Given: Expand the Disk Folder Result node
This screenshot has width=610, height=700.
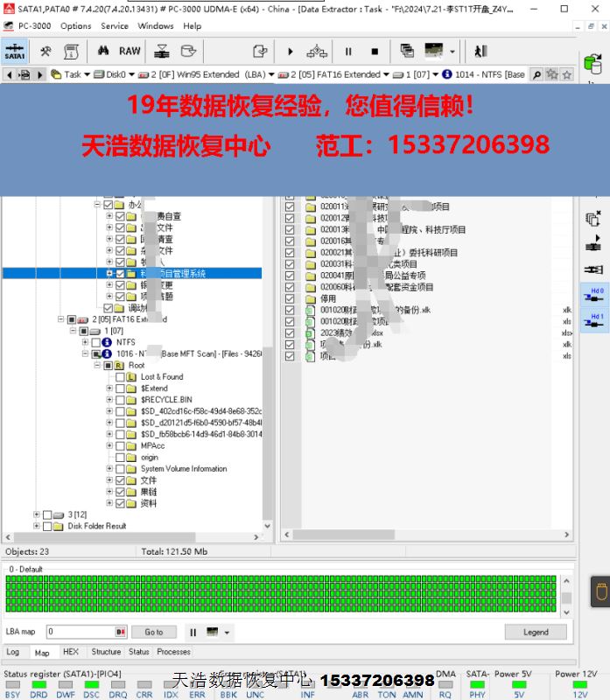Looking at the screenshot, I should click(x=36, y=526).
